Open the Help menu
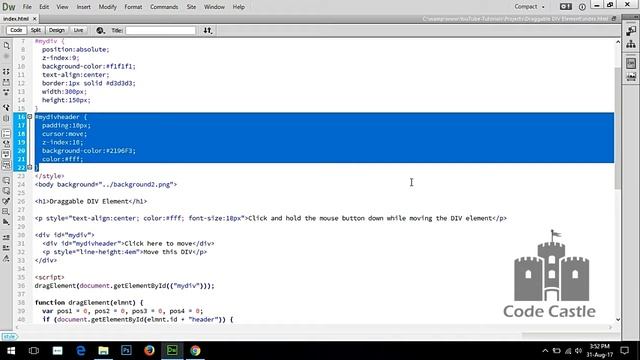This screenshot has width=640, height=360. tap(238, 7)
